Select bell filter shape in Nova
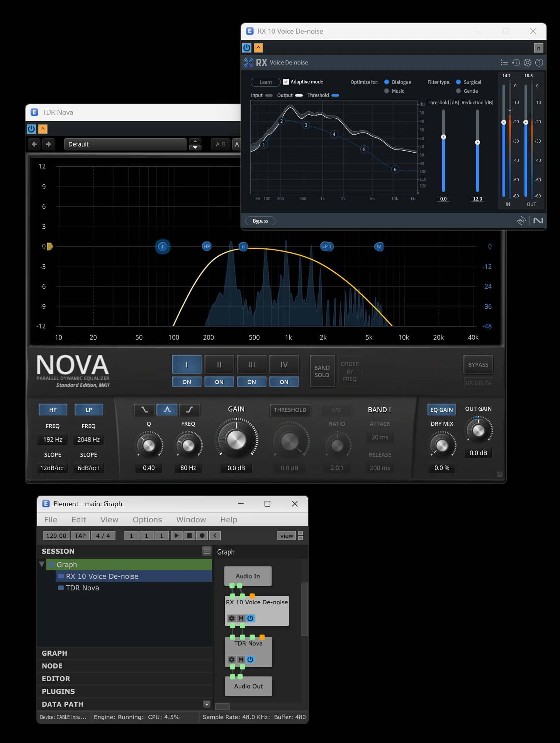560x743 pixels. tap(167, 410)
